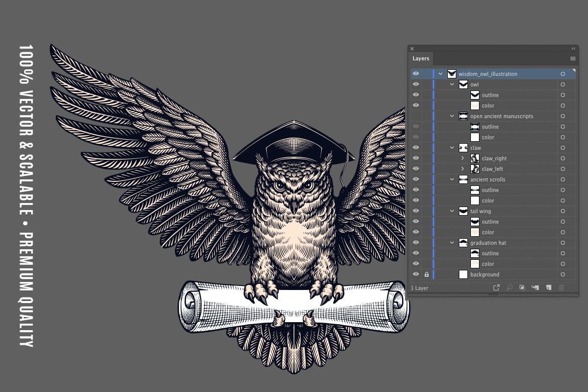Screen dimensions: 588x392
Task: Click the claw_left thumbnail
Action: coord(475,169)
